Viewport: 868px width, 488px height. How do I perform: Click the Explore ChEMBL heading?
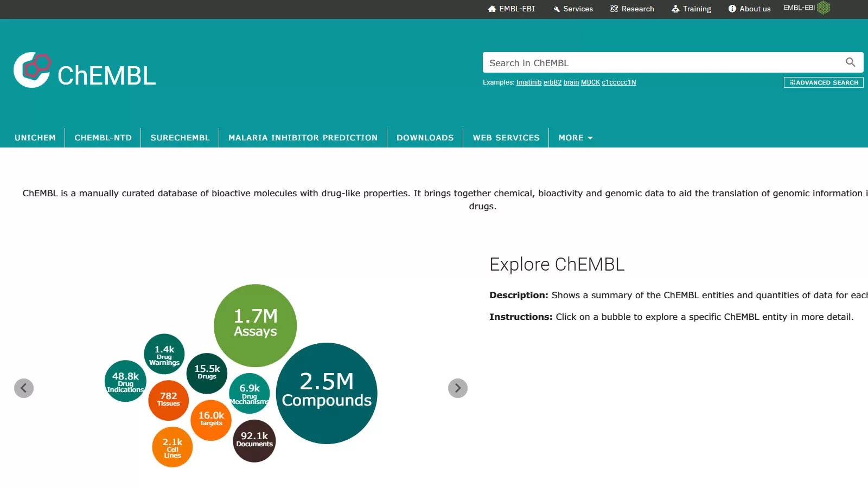click(557, 265)
